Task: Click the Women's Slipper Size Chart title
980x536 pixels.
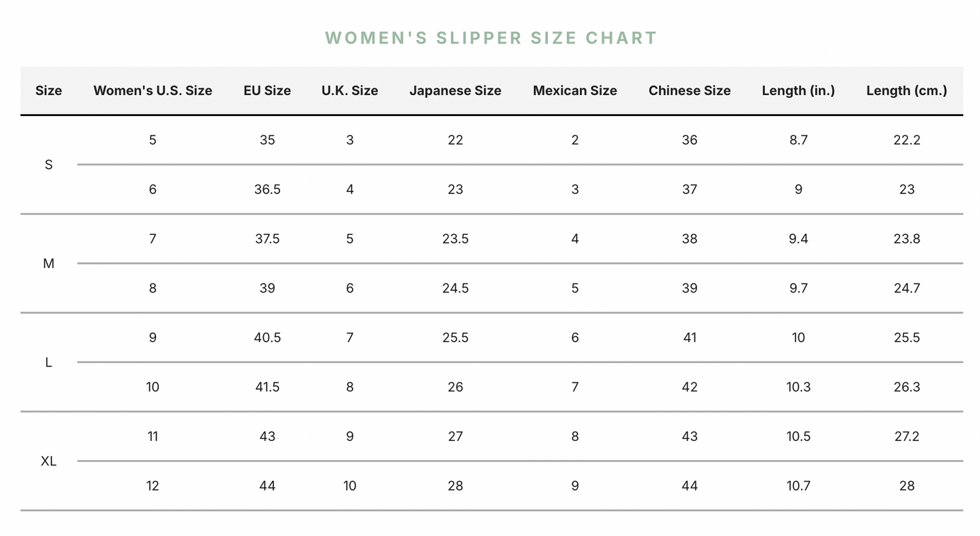Action: [491, 38]
